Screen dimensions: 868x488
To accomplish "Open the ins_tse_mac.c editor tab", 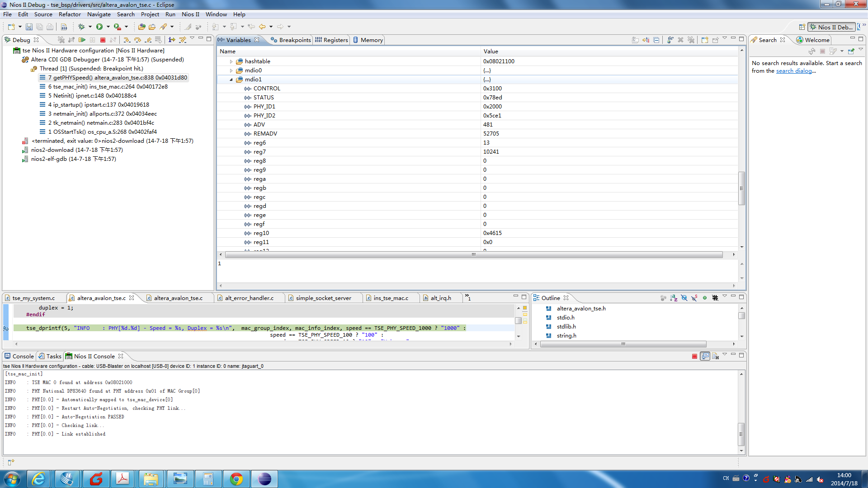I will [x=391, y=298].
